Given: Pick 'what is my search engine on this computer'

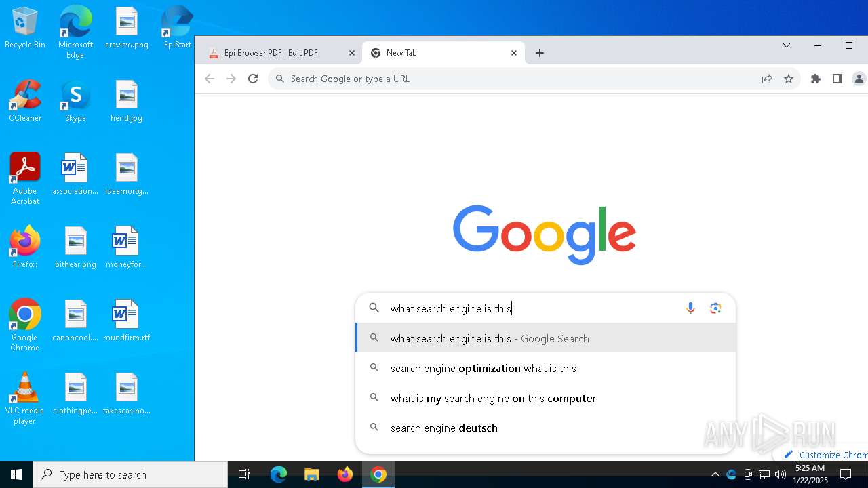Looking at the screenshot, I should tap(546, 398).
